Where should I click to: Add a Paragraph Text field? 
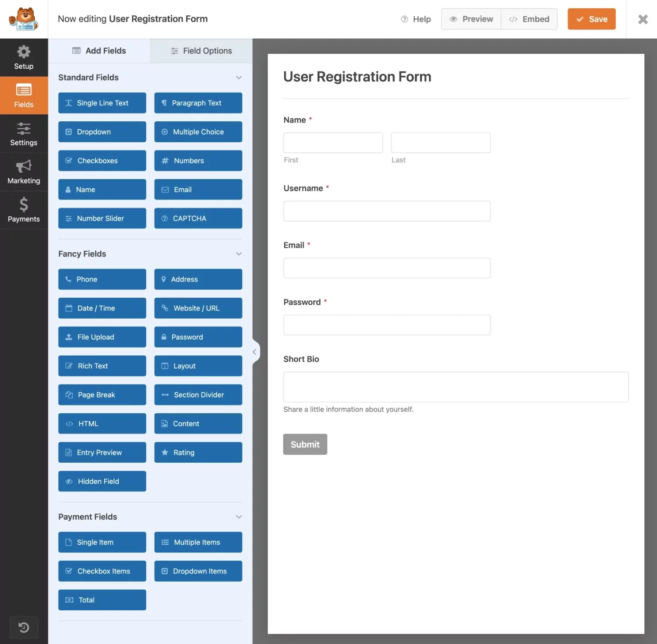click(x=198, y=103)
